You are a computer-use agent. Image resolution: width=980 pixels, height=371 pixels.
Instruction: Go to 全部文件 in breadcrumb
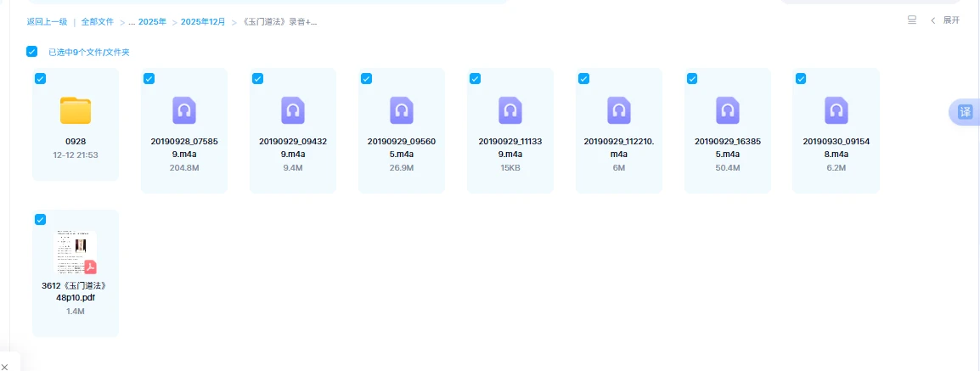tap(98, 22)
